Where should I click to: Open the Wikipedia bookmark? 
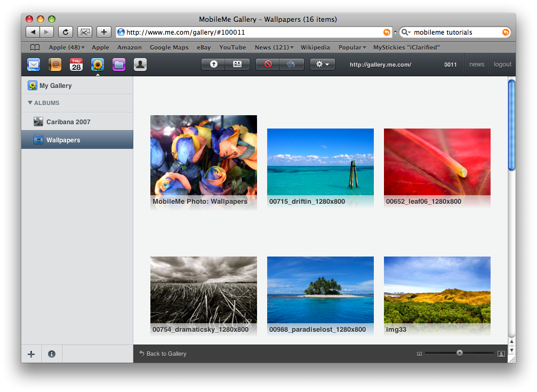click(315, 47)
